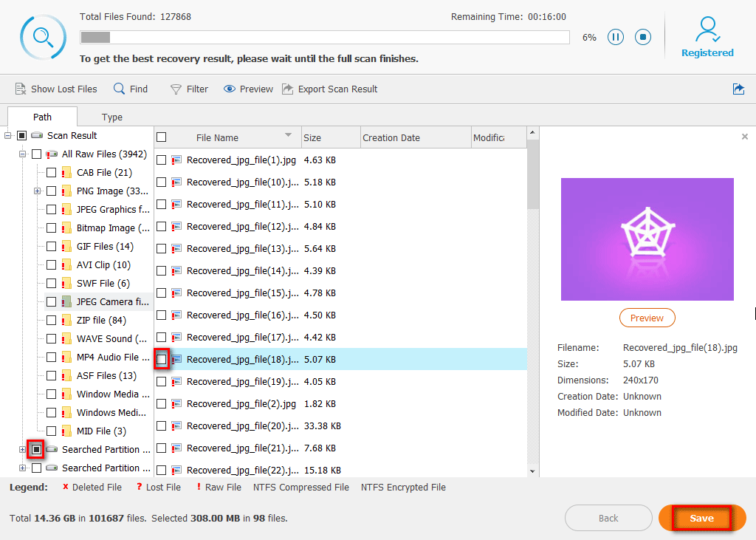Click the All Raw Files drive icon
Viewport: 756px width, 540px height.
click(x=52, y=154)
